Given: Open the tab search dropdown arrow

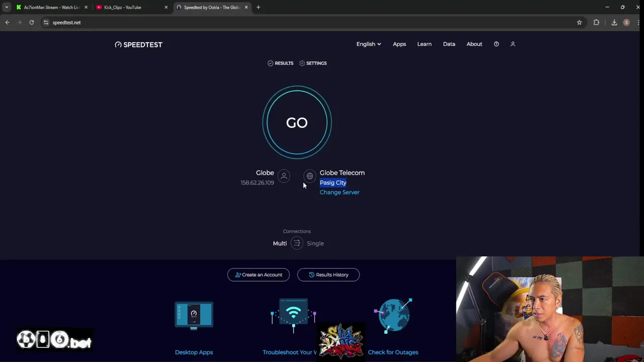Looking at the screenshot, I should [6, 8].
